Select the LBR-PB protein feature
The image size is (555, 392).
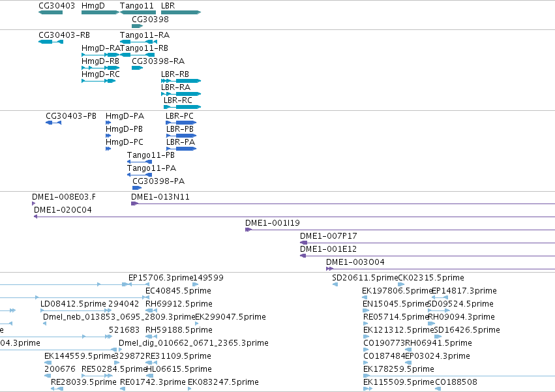tap(181, 136)
